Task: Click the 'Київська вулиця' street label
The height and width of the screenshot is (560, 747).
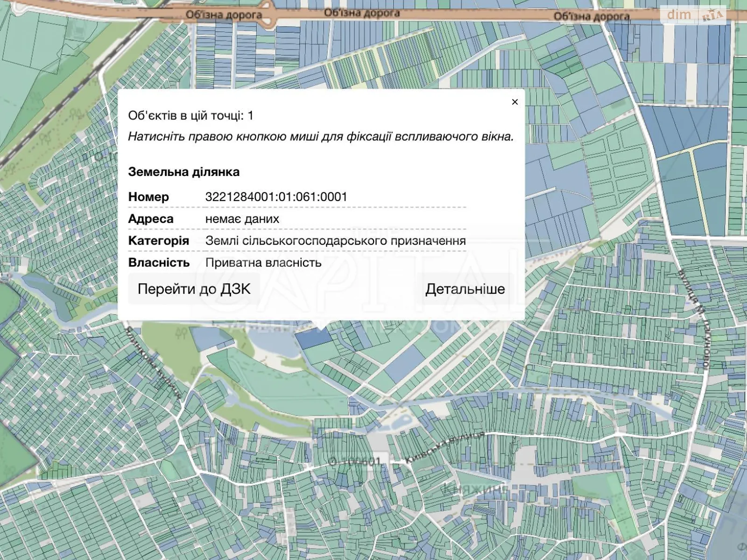Action: (x=444, y=447)
